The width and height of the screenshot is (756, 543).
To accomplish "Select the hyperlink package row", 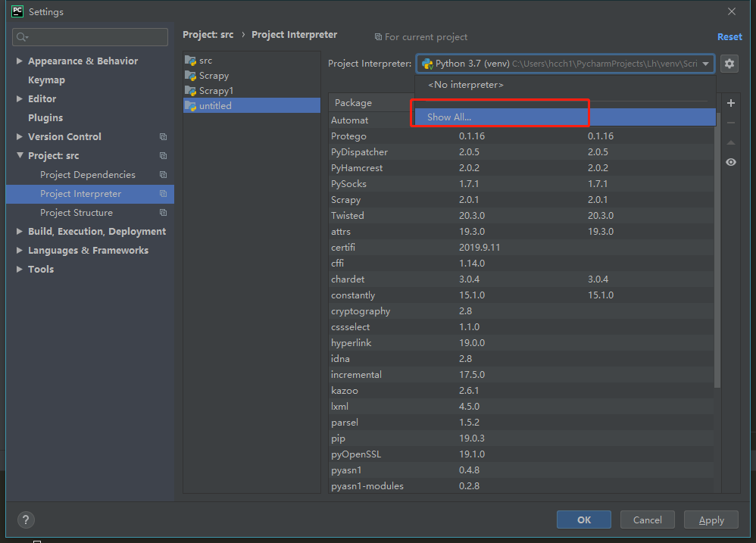I will click(522, 343).
